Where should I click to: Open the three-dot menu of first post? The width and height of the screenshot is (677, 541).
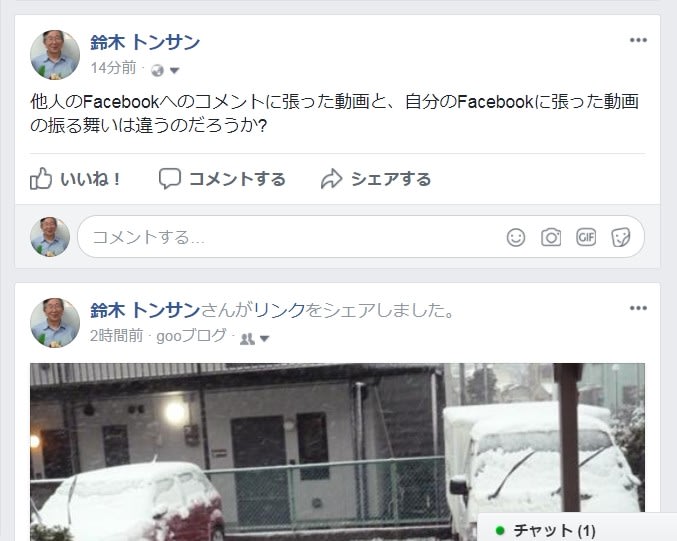(638, 40)
